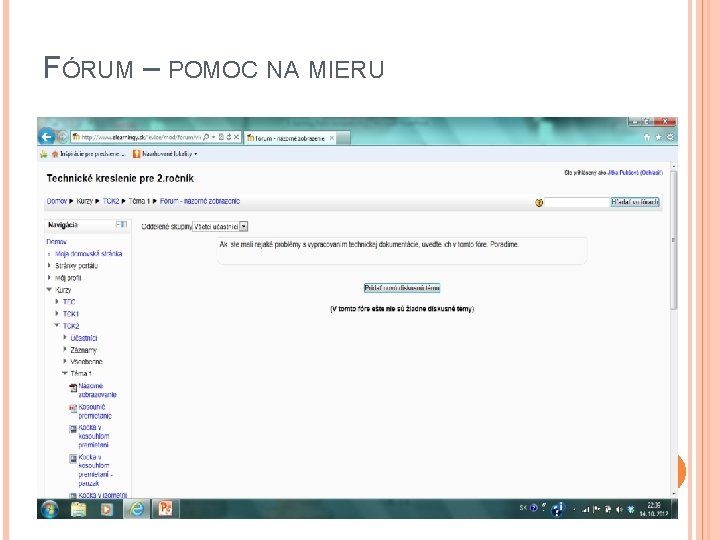Screen dimensions: 720x540
Task: Expand the 'Stránky portálu' tree node
Action: (x=49, y=265)
